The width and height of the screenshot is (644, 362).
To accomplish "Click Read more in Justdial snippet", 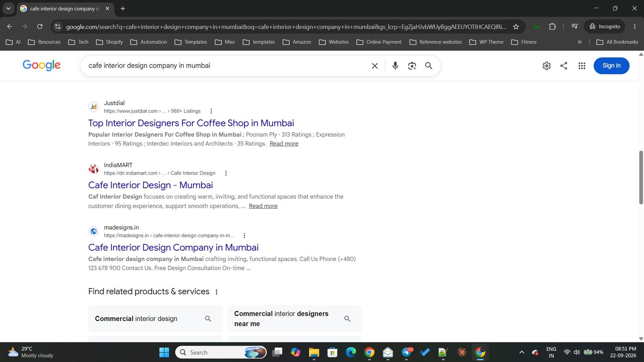I will [284, 144].
